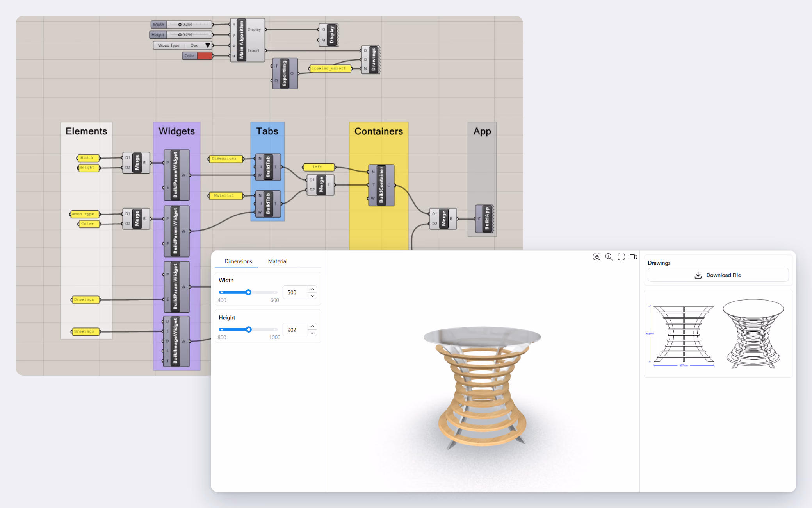Screen dimensions: 812x508
Task: Click the yellow 'Wood type' panel
Action: coord(85,214)
